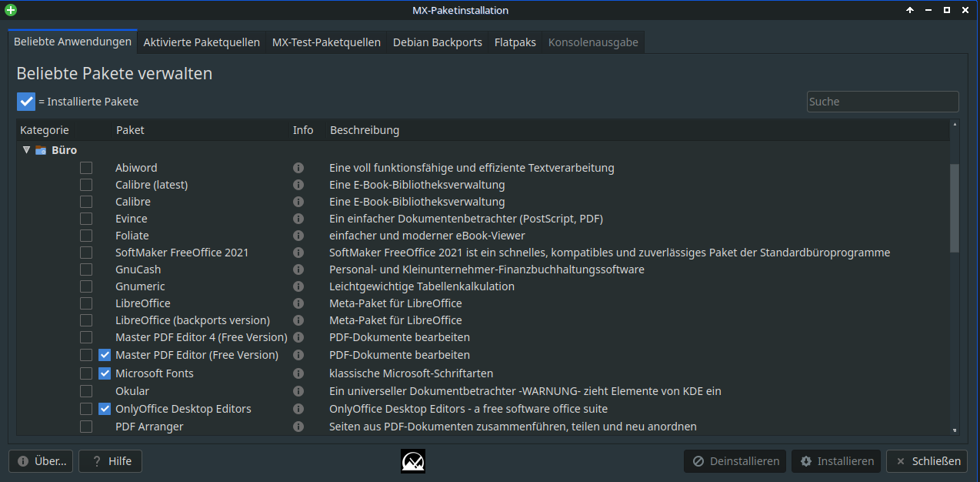Image resolution: width=980 pixels, height=482 pixels.
Task: Select the Foliate package checkbox
Action: coord(86,236)
